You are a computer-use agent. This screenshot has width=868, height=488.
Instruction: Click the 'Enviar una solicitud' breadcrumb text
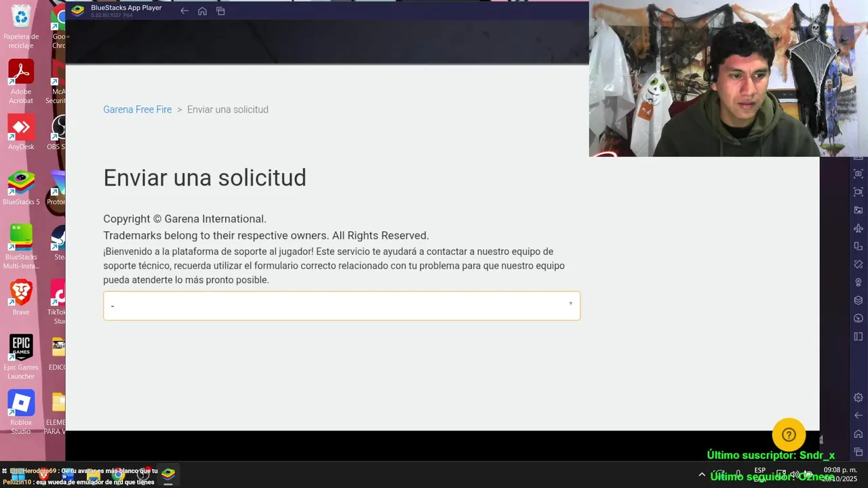point(228,110)
